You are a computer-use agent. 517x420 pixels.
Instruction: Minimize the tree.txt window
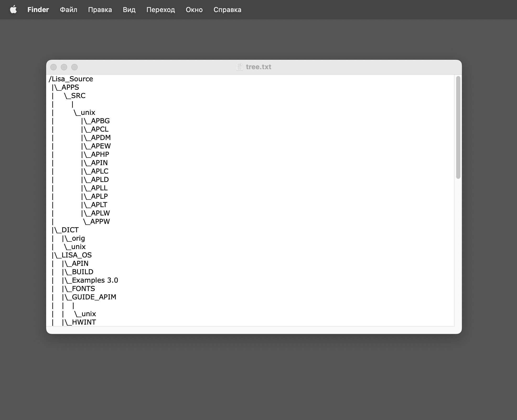[x=64, y=67]
